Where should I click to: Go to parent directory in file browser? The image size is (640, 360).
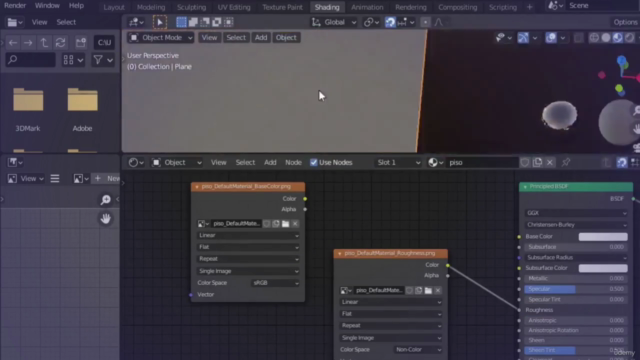(44, 42)
